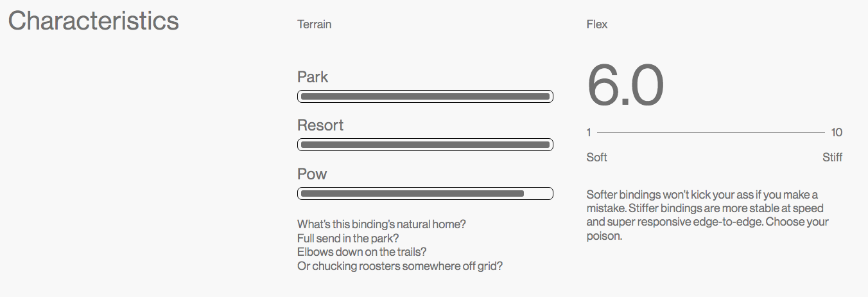868x297 pixels.
Task: Click the Soft flex label
Action: (x=596, y=157)
